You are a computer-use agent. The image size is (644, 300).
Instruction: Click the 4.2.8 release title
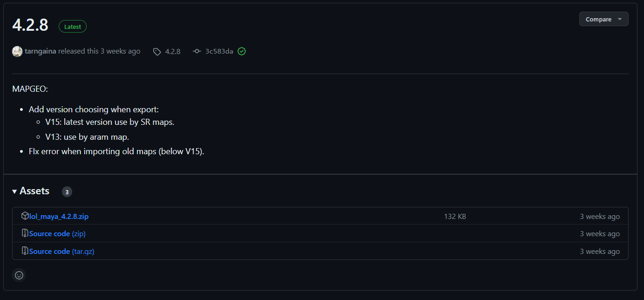[30, 25]
